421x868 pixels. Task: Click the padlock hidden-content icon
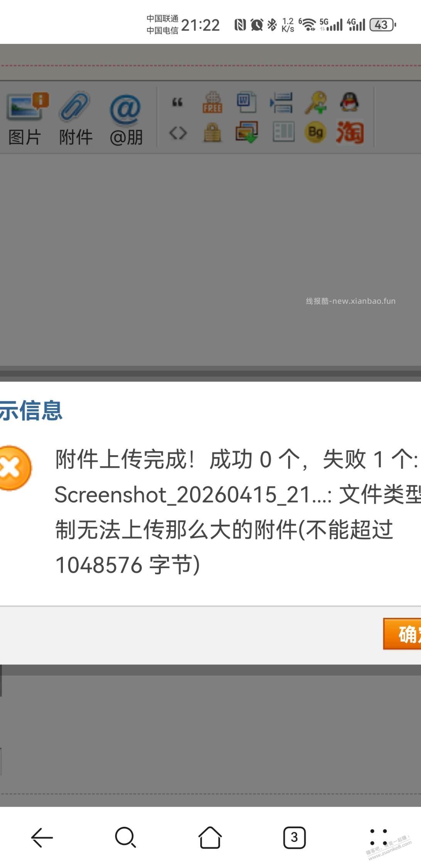212,132
